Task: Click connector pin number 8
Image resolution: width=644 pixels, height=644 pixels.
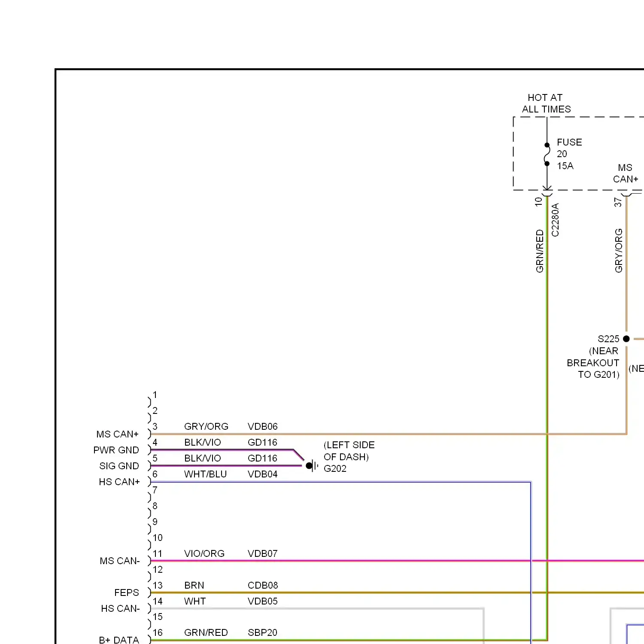Action: 155,506
